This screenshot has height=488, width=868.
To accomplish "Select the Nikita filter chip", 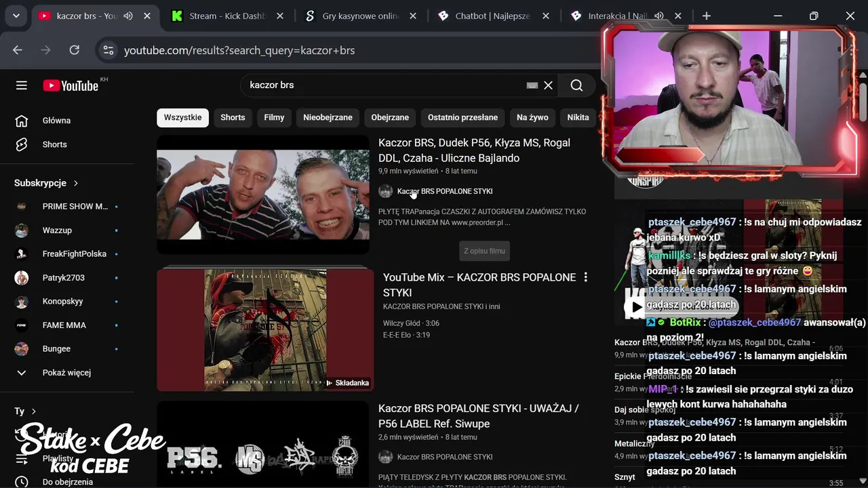I will tap(578, 117).
